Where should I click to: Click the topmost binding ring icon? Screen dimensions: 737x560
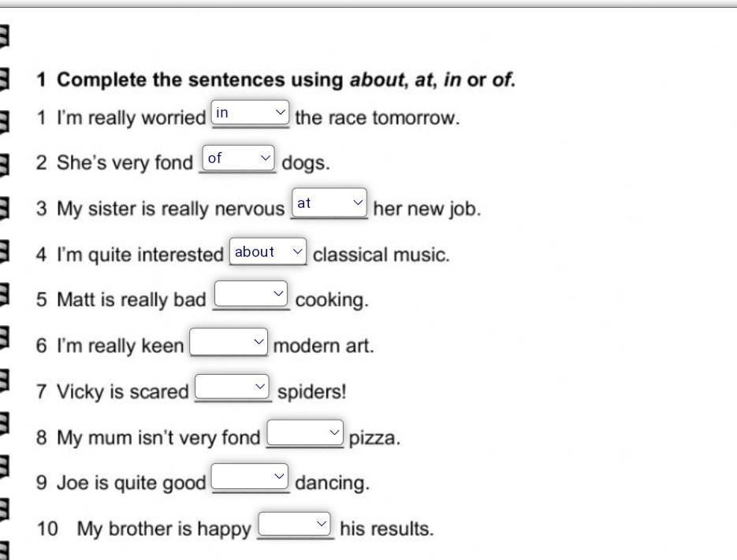pyautogui.click(x=3, y=35)
